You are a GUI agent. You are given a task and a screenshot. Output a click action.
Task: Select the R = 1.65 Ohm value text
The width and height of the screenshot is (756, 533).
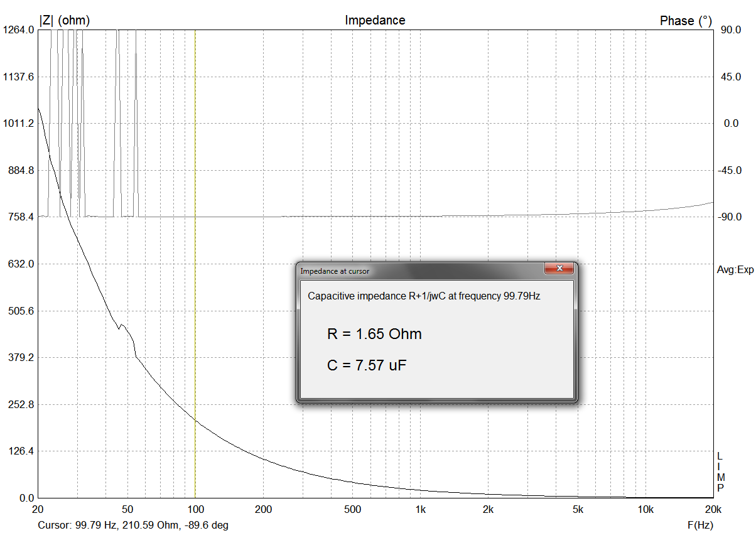(x=374, y=334)
